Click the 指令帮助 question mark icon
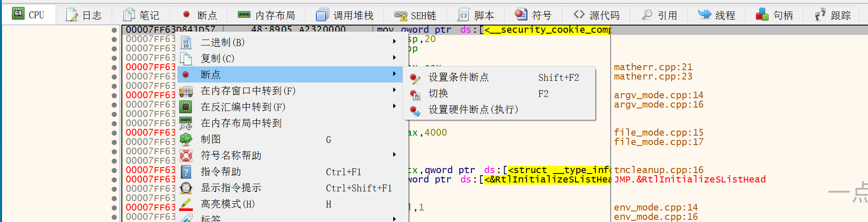Viewport: 868px width, 222px height. (x=186, y=172)
